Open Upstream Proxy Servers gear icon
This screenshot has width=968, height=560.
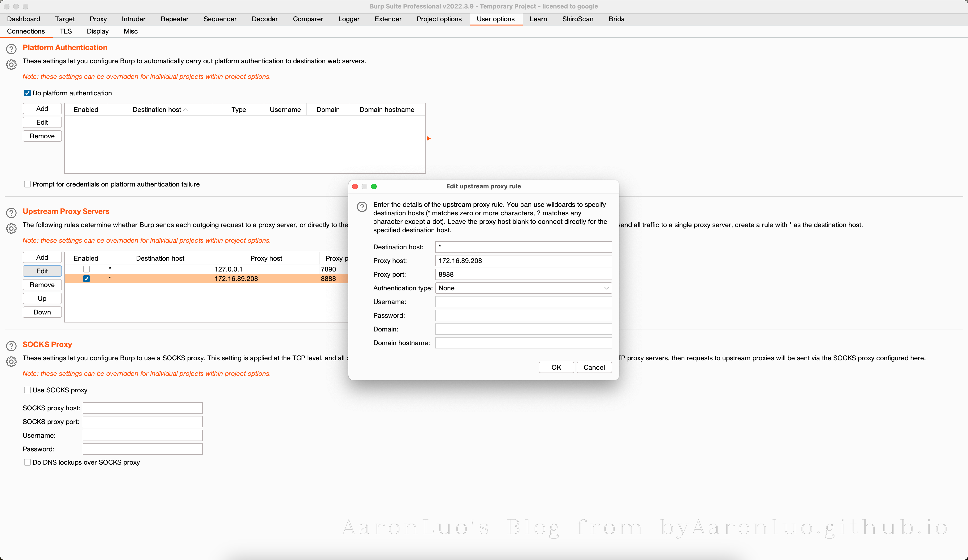tap(11, 228)
